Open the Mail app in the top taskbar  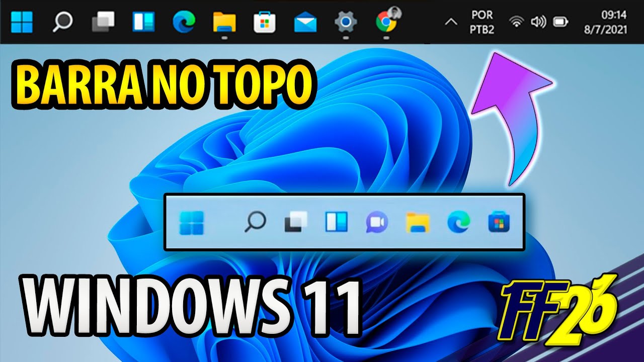(305, 23)
